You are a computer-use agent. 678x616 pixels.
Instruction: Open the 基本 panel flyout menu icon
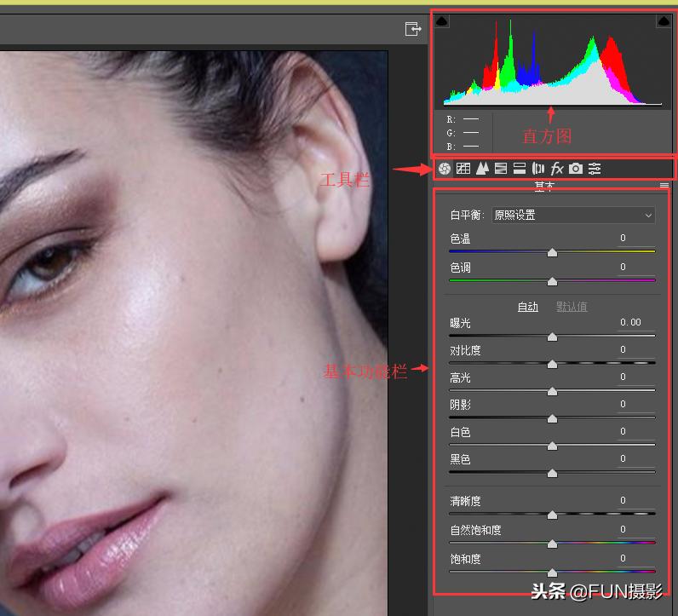[x=664, y=186]
